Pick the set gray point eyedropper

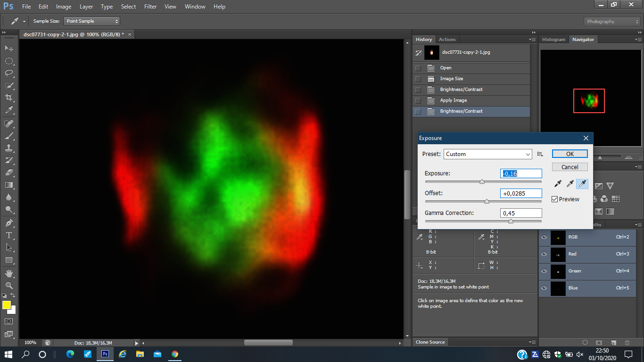tap(570, 184)
